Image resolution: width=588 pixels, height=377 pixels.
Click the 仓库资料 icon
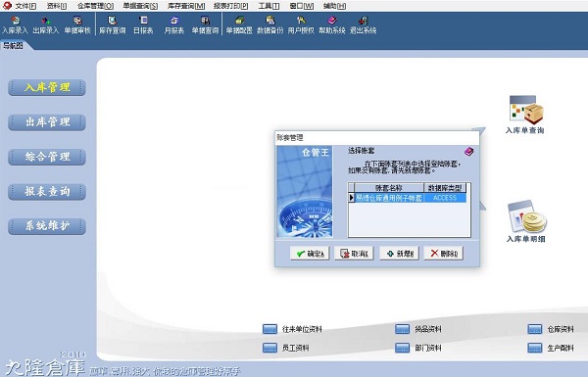535,329
